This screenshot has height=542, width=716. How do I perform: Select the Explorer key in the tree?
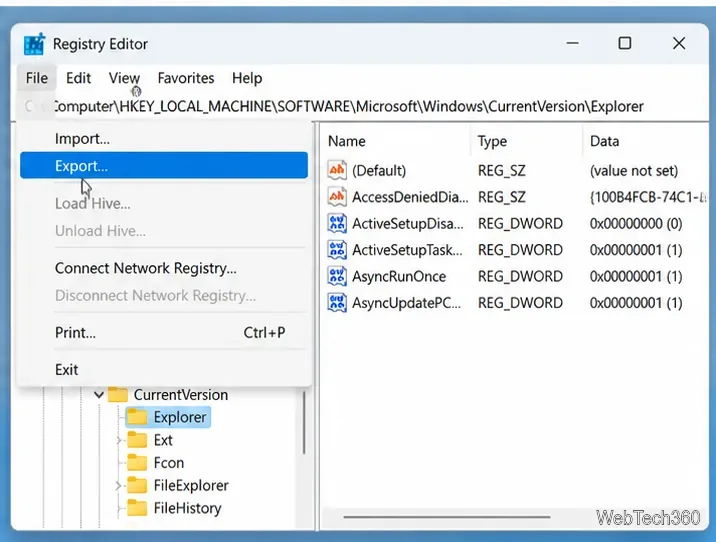tap(180, 417)
